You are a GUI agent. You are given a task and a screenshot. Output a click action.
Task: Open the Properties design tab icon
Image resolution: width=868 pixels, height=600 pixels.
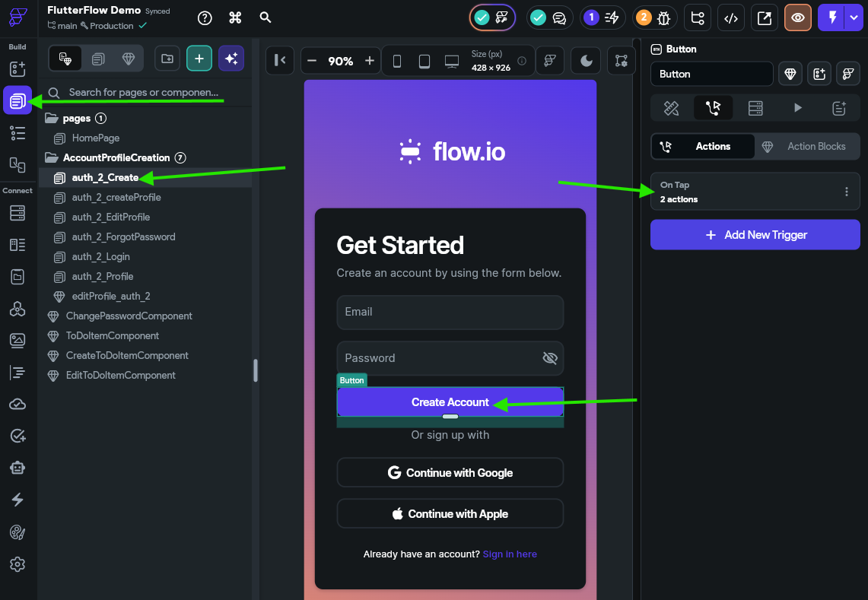coord(672,108)
